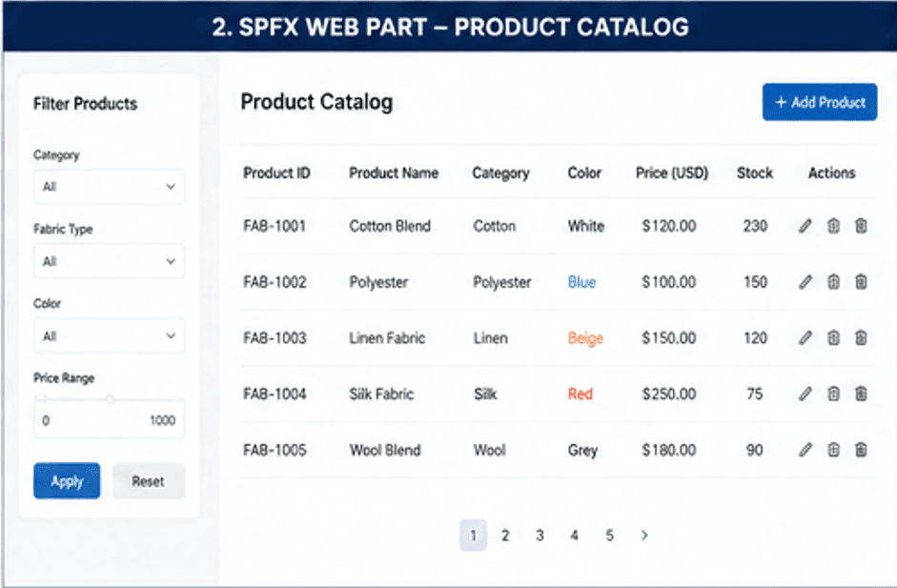
Task: Click the Add Product button
Action: (x=819, y=102)
